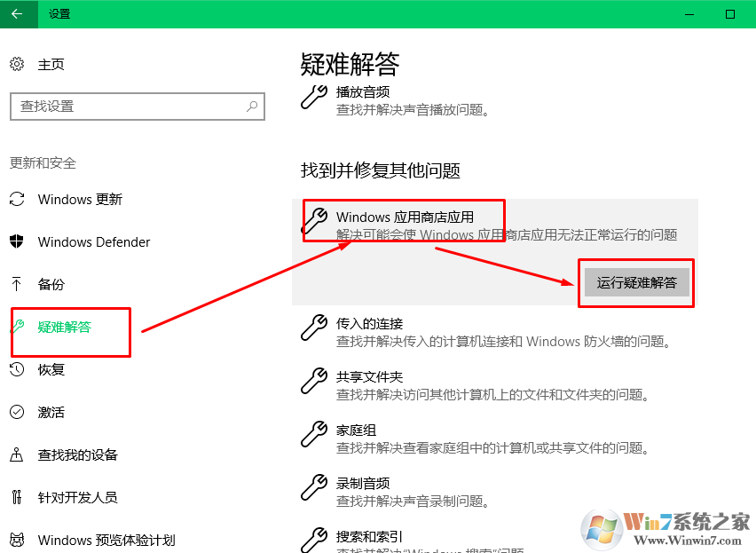Click the 备份 upload arrow icon
Screen dimensions: 756x553
16,284
